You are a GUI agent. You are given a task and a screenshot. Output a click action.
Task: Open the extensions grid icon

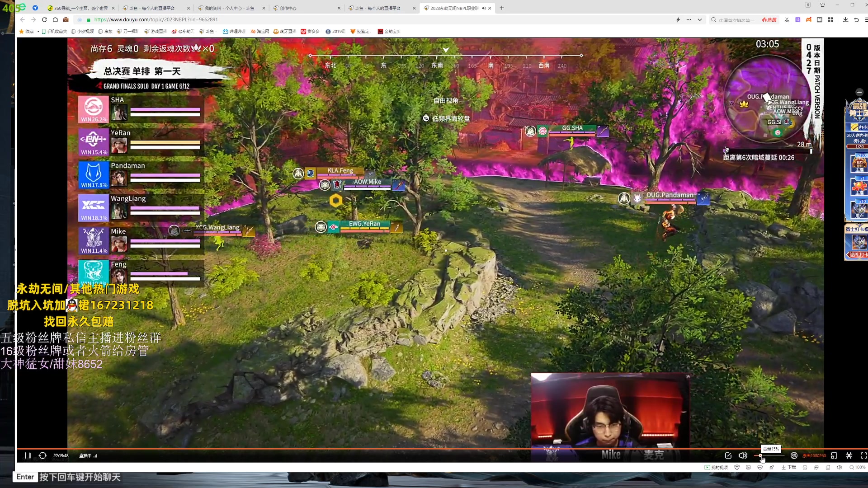click(x=830, y=20)
